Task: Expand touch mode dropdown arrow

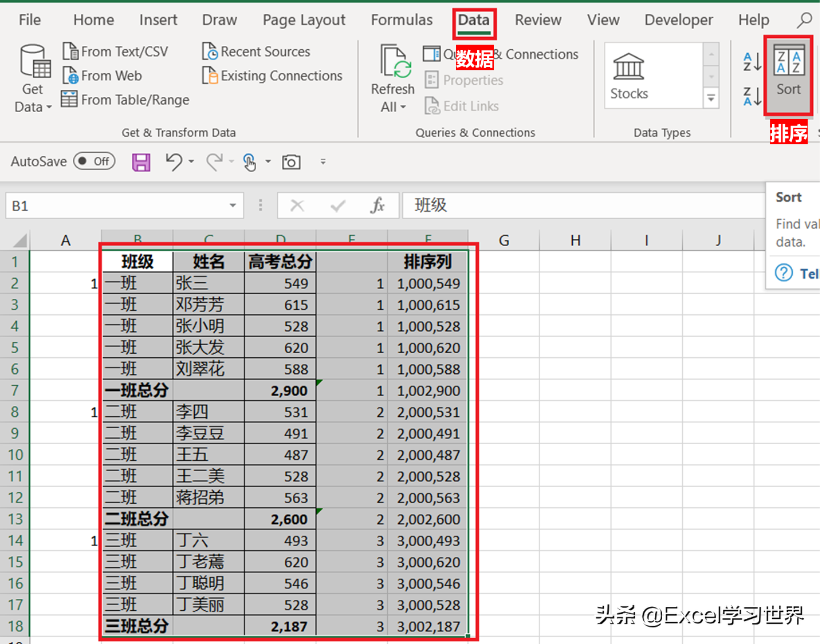Action: tap(268, 162)
